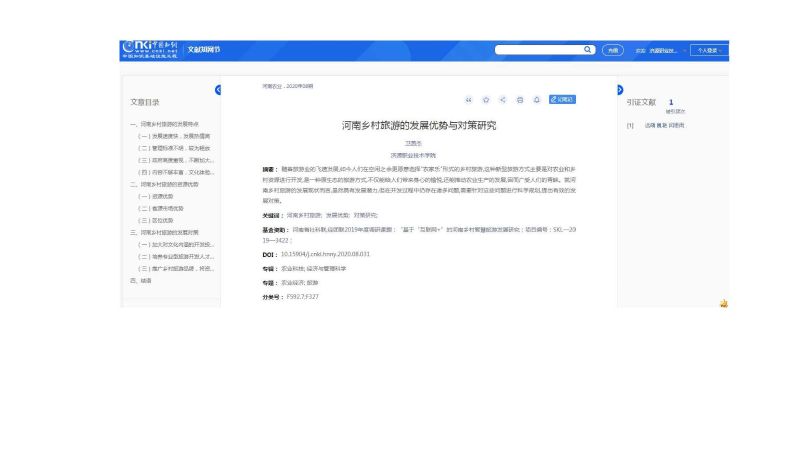Click the magnifier search icon
Screen dimensions: 799x465
588,49
